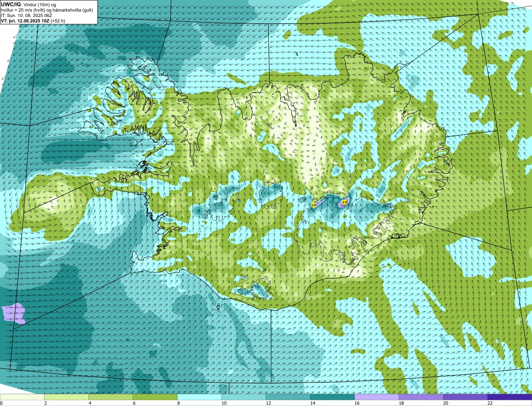The height and width of the screenshot is (406, 532).
Task: Click the scale number 16 on the legend
Action: pos(357,403)
